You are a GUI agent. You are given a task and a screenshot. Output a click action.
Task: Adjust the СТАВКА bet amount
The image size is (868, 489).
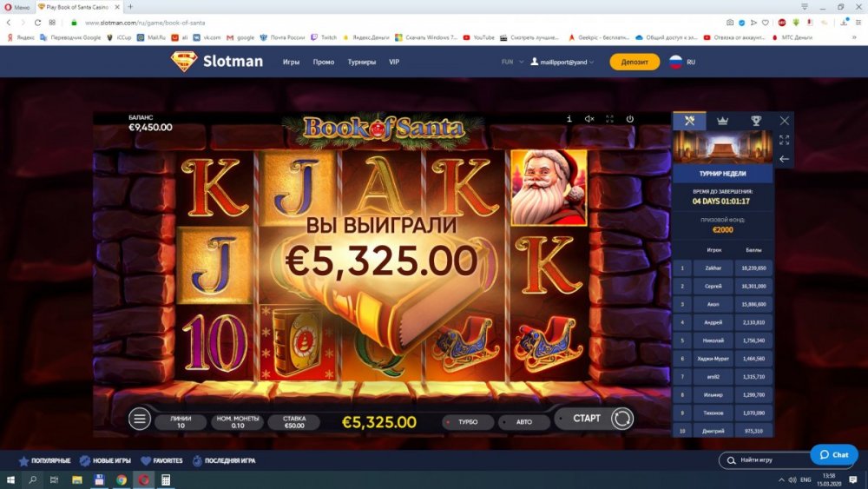pos(294,422)
